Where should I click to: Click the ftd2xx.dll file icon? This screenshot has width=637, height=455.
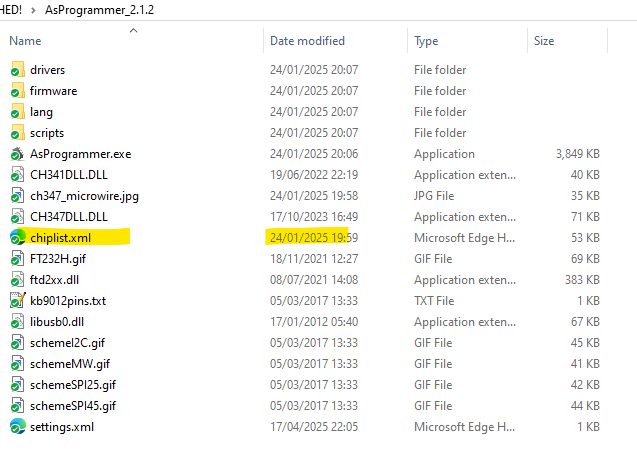[17, 280]
